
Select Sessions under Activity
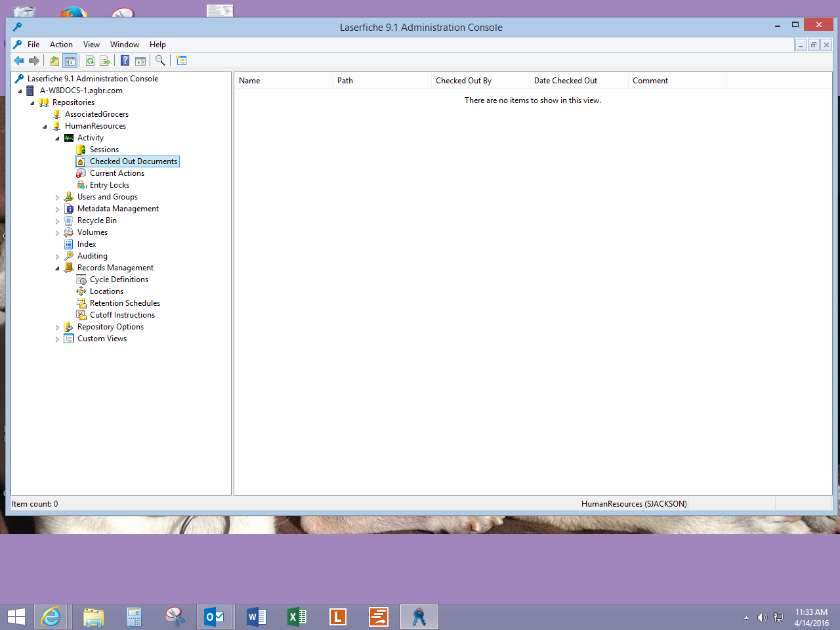[104, 150]
